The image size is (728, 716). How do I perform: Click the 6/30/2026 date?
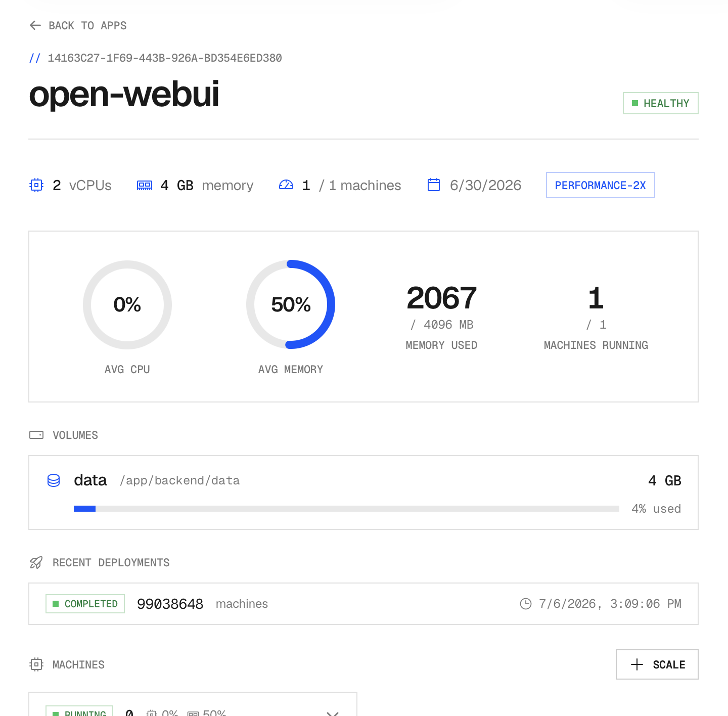(x=485, y=186)
